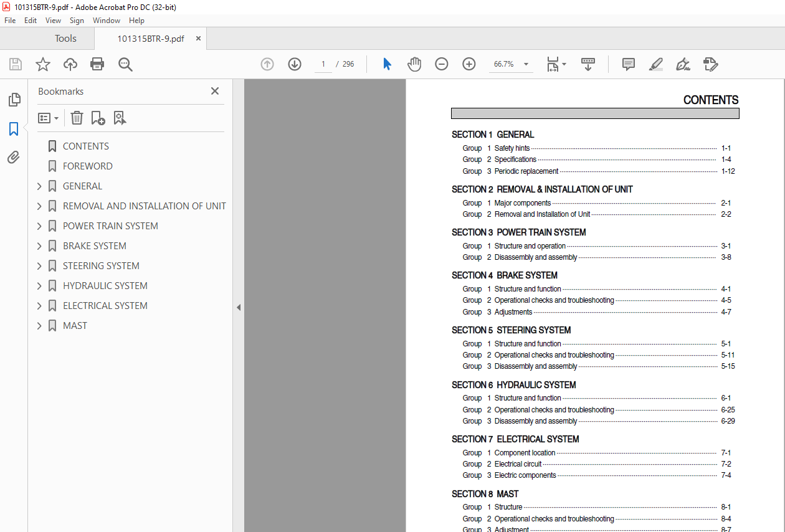The height and width of the screenshot is (532, 785).
Task: Expand the MAST bookmark
Action: point(39,326)
